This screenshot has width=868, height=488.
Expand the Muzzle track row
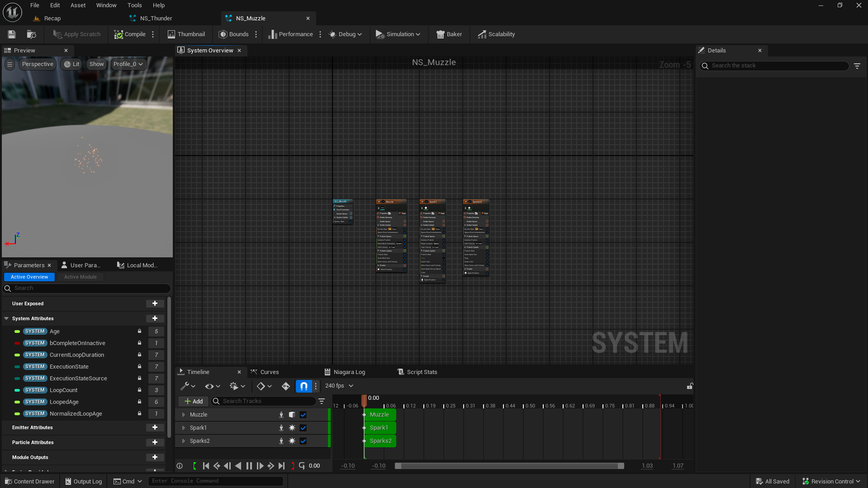click(x=183, y=415)
